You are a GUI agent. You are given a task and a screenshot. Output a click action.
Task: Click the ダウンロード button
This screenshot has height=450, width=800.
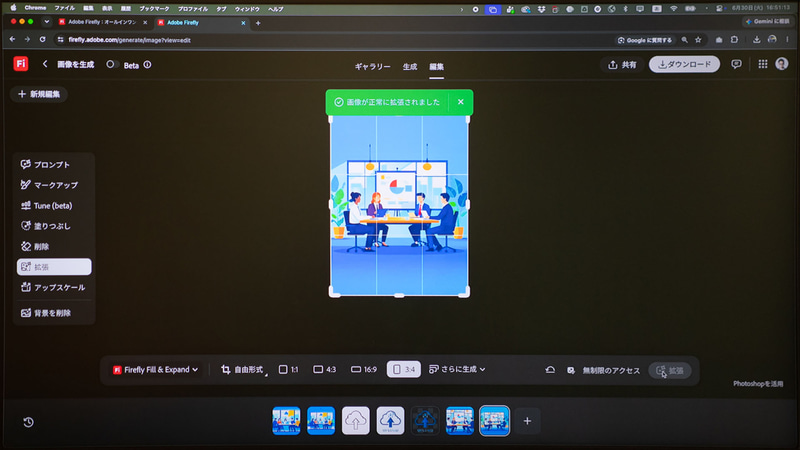coord(684,64)
